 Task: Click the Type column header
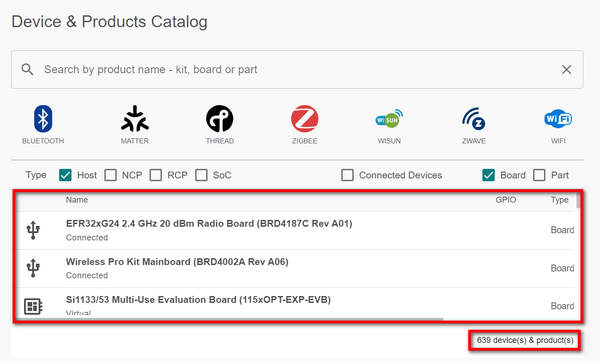pos(559,200)
